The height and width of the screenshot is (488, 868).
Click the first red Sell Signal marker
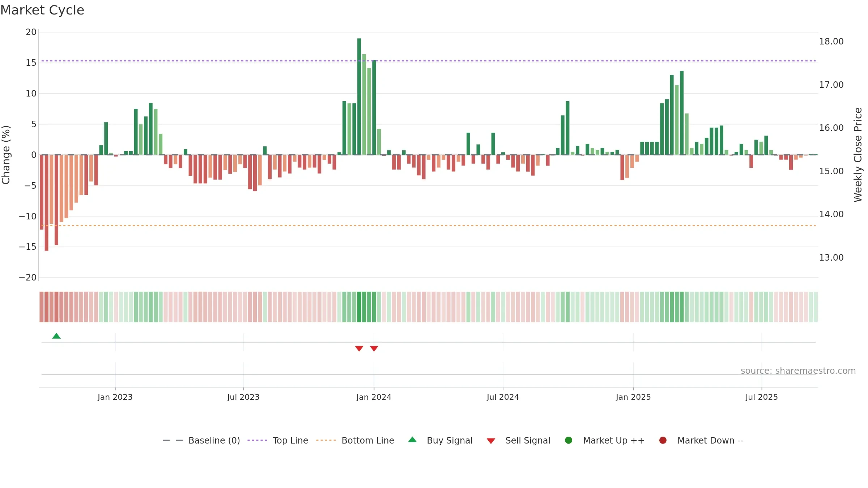pyautogui.click(x=359, y=348)
